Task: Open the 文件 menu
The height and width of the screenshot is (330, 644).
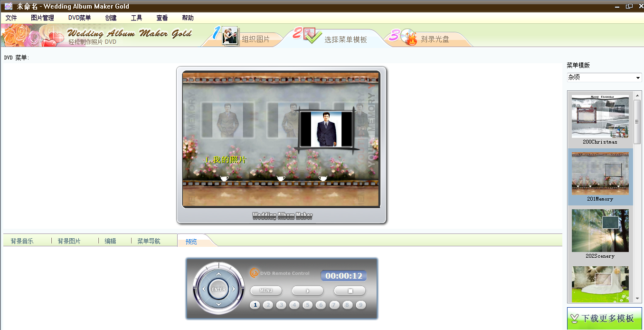Action: pos(11,18)
